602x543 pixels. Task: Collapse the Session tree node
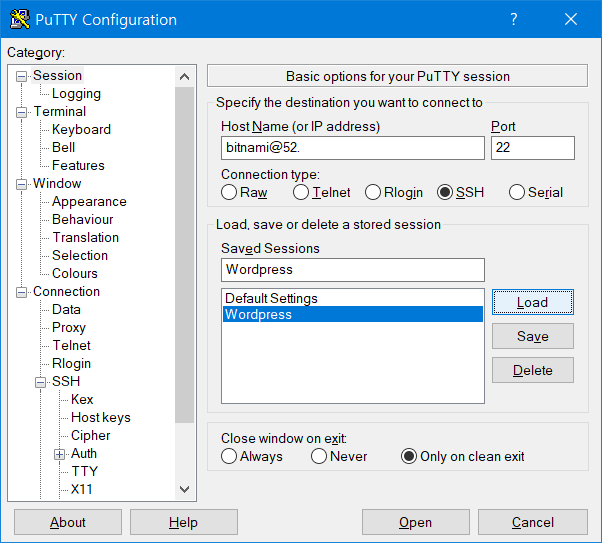click(22, 76)
